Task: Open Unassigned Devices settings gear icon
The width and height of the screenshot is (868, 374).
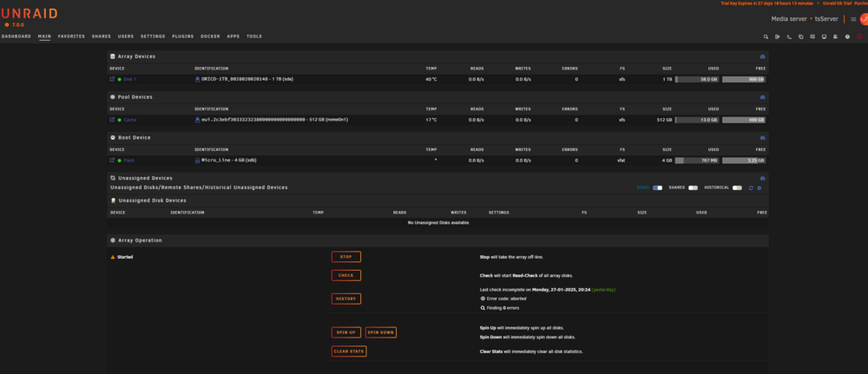Action: click(x=759, y=188)
